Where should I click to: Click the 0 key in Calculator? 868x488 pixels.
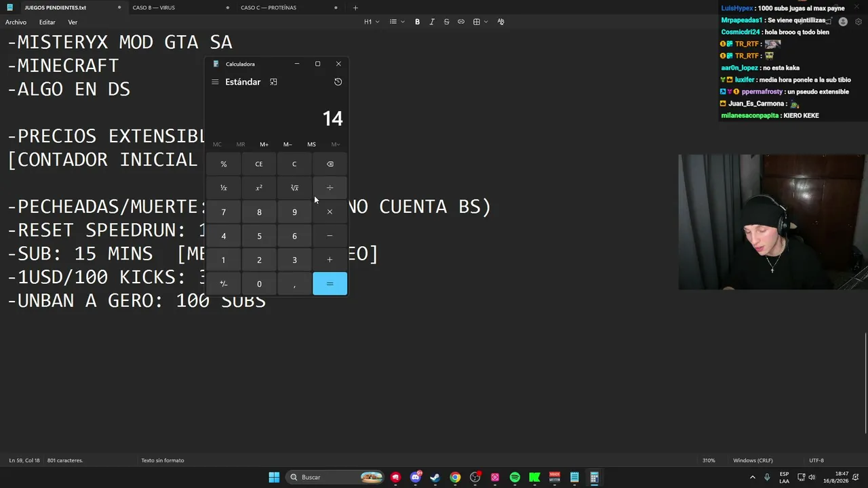(x=259, y=284)
